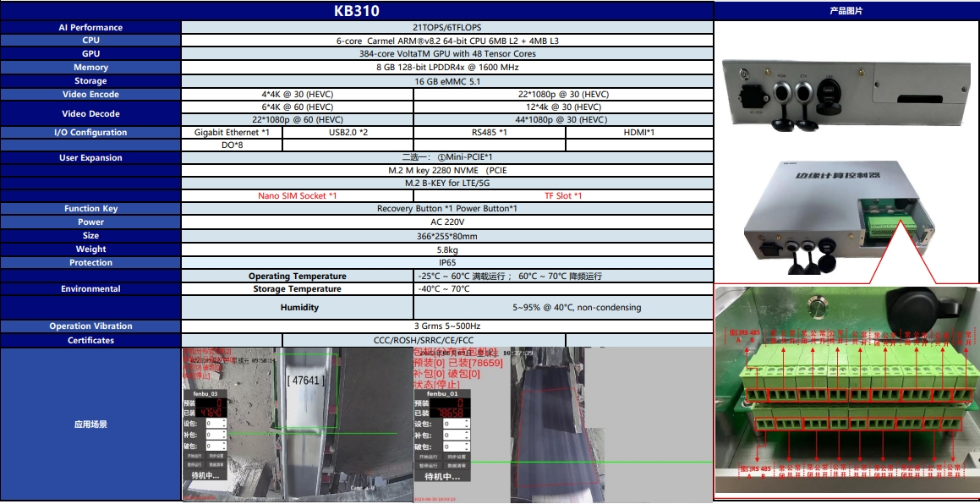The height and width of the screenshot is (504, 980).
Task: Reset data with 数据清零 in fenbu_01
Action: click(457, 466)
